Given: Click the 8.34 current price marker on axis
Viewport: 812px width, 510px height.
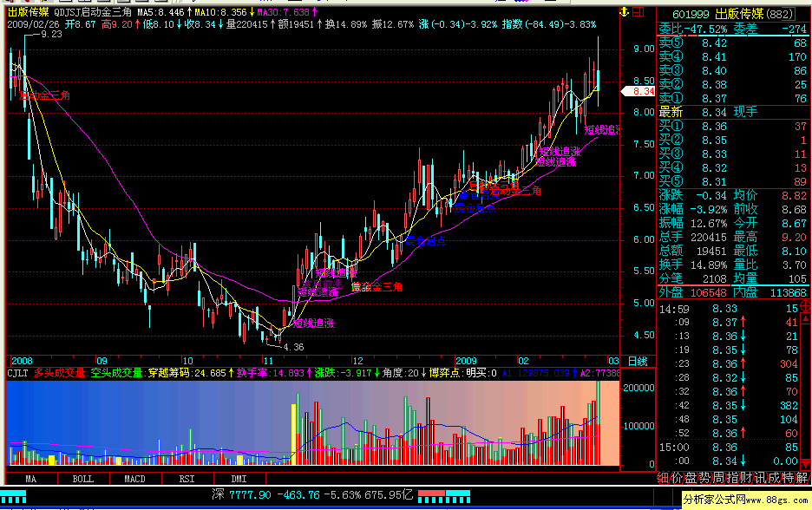Looking at the screenshot, I should 638,91.
